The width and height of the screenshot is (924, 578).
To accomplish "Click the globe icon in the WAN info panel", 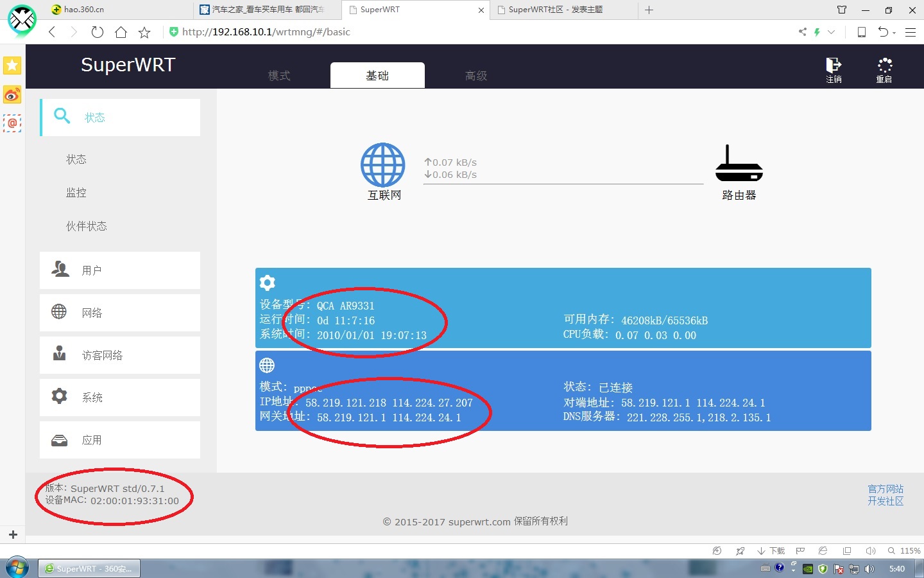I will click(267, 365).
